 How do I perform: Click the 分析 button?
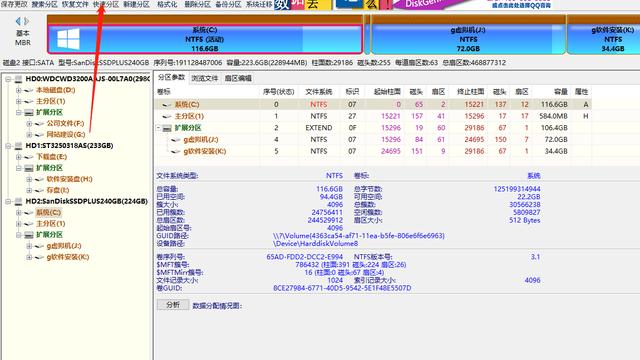[173, 304]
